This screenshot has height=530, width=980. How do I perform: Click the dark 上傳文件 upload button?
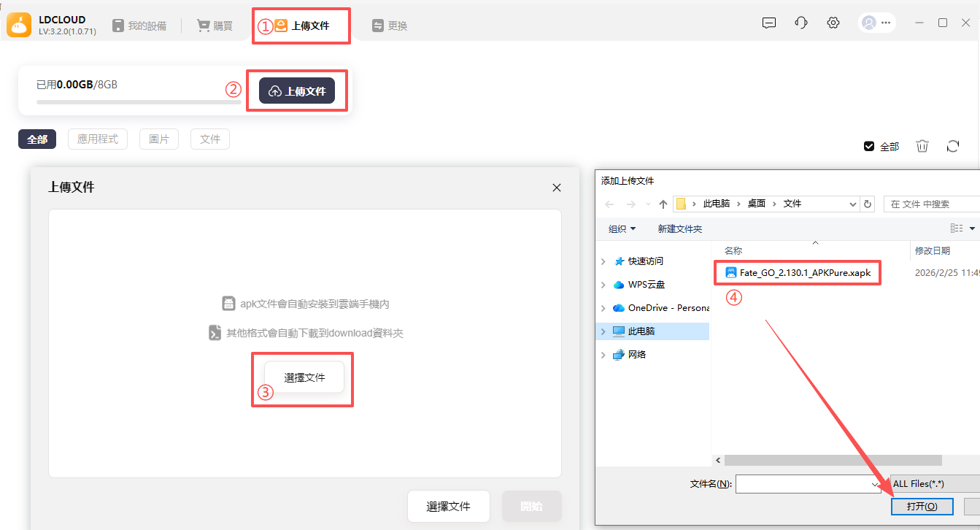[x=297, y=91]
